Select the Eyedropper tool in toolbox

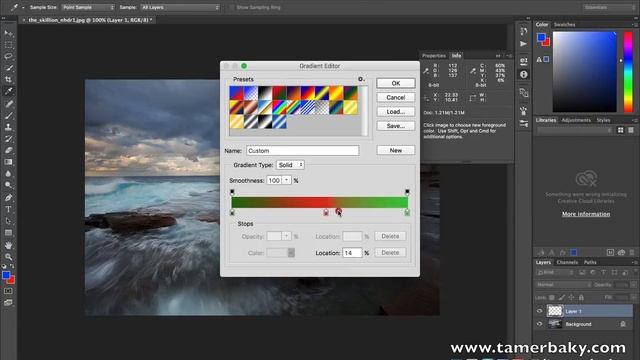point(9,91)
